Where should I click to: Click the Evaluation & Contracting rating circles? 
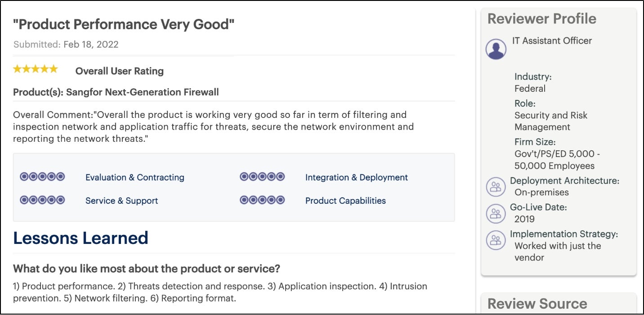[42, 176]
